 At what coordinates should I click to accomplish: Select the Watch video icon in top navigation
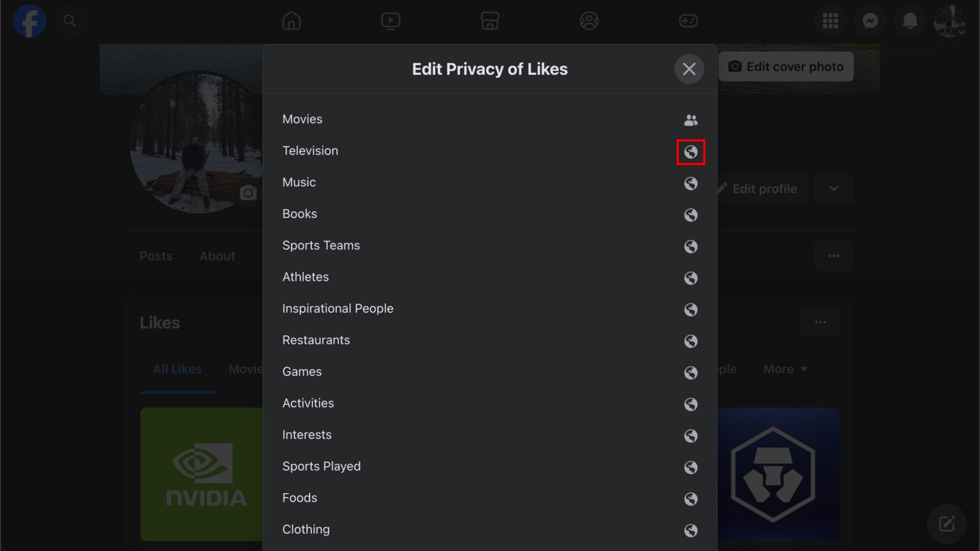[x=390, y=20]
